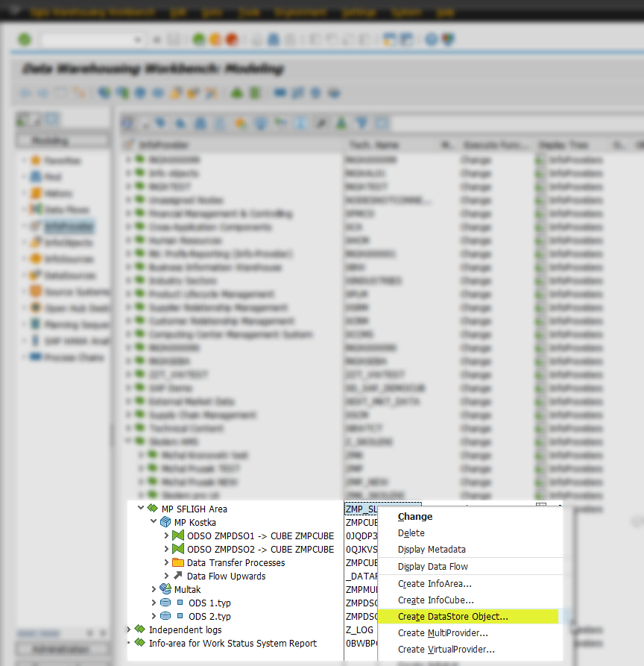Image resolution: width=644 pixels, height=666 pixels.
Task: Choose Create DataStore Object from context menu
Action: [x=453, y=617]
